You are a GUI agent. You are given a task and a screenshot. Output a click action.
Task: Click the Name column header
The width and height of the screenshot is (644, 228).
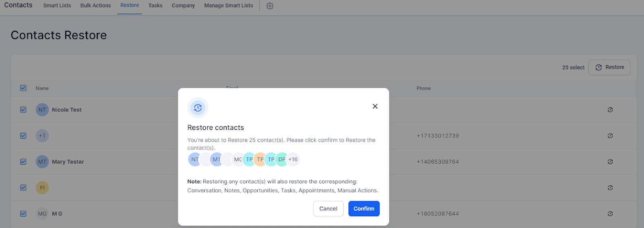pos(42,88)
